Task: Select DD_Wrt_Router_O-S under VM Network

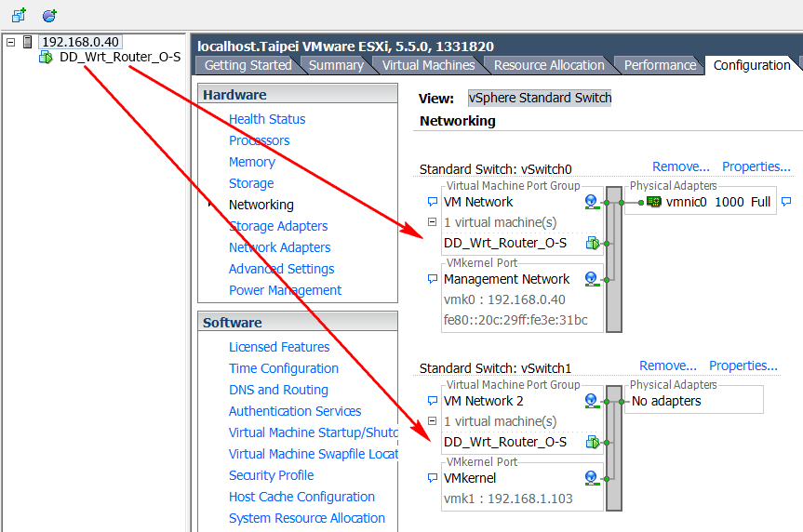Action: (505, 244)
